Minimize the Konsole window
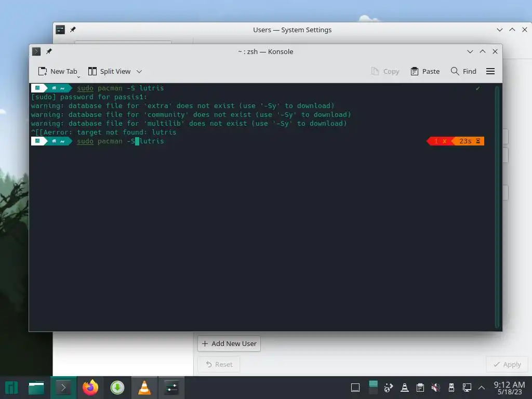The width and height of the screenshot is (532, 399). (x=470, y=51)
